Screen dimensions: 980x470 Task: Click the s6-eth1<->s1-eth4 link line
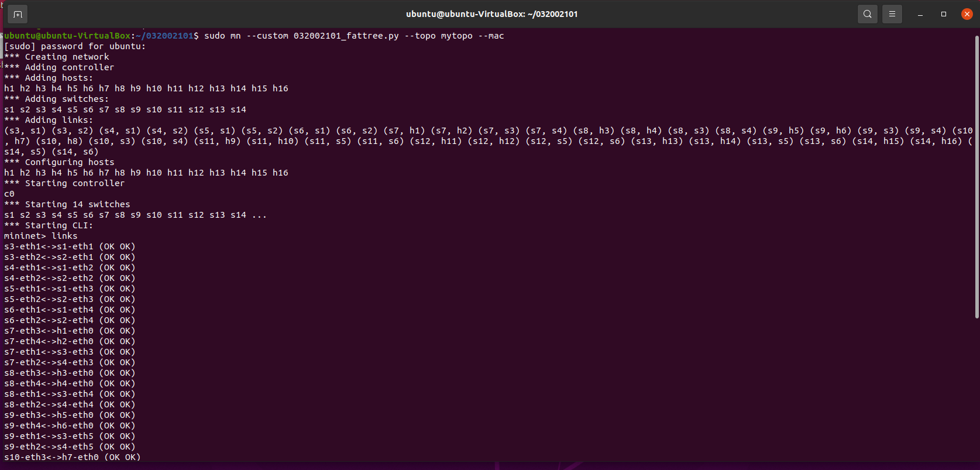pyautogui.click(x=70, y=310)
